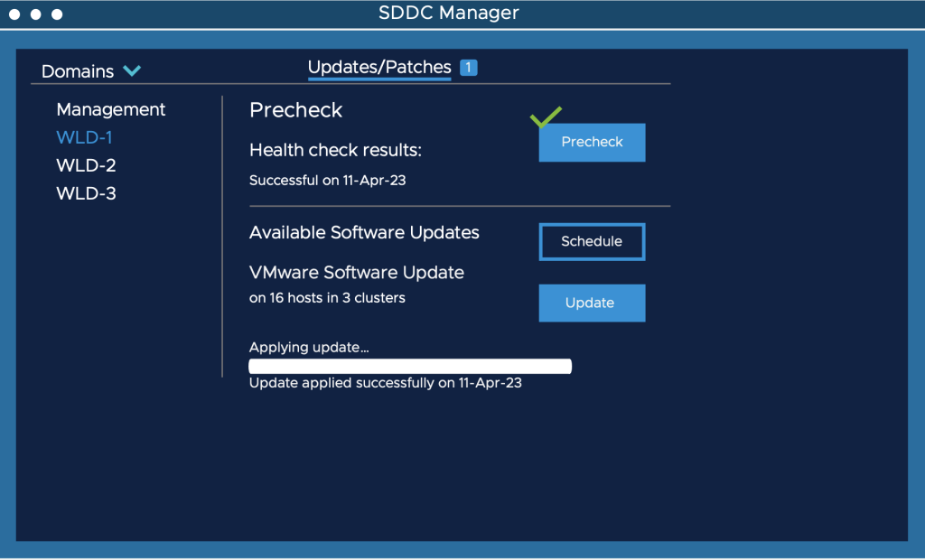The height and width of the screenshot is (560, 925).
Task: Select the Management domain
Action: point(111,109)
